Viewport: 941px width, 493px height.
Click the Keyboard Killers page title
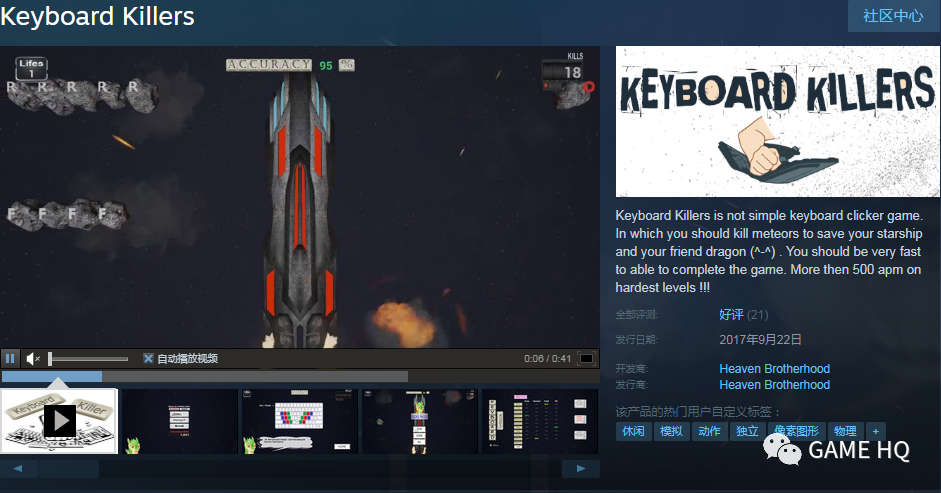pos(97,17)
